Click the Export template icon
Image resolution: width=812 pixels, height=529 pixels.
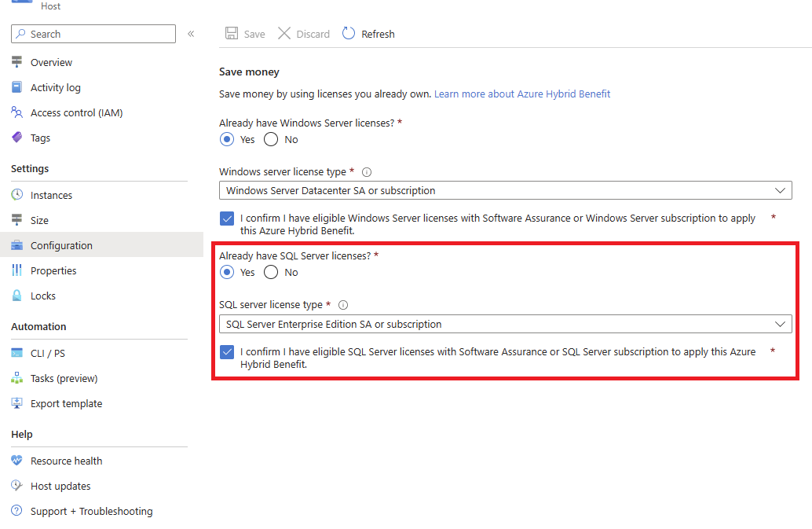[x=17, y=403]
